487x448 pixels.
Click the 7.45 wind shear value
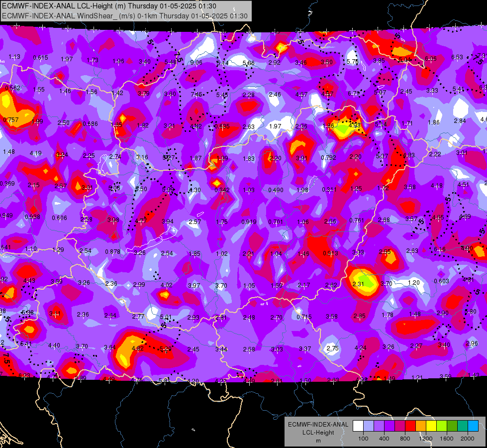[196, 94]
